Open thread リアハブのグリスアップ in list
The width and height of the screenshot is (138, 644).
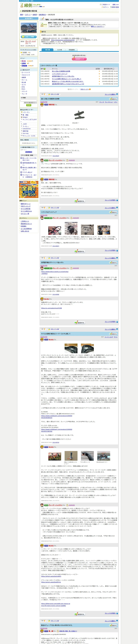[x=60, y=74]
